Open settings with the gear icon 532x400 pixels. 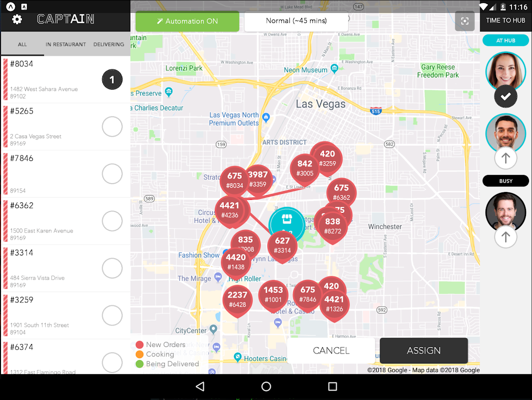[x=16, y=19]
